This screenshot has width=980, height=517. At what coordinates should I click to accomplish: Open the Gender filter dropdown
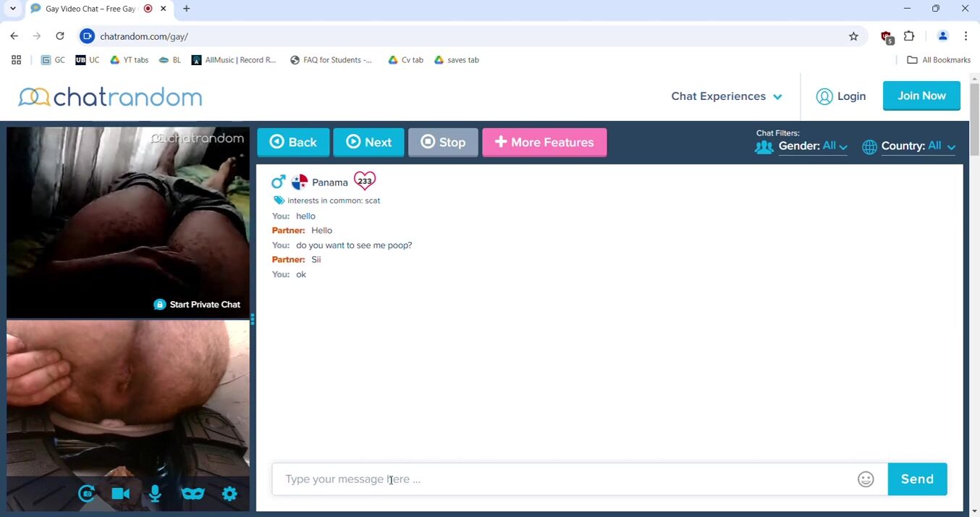click(813, 146)
